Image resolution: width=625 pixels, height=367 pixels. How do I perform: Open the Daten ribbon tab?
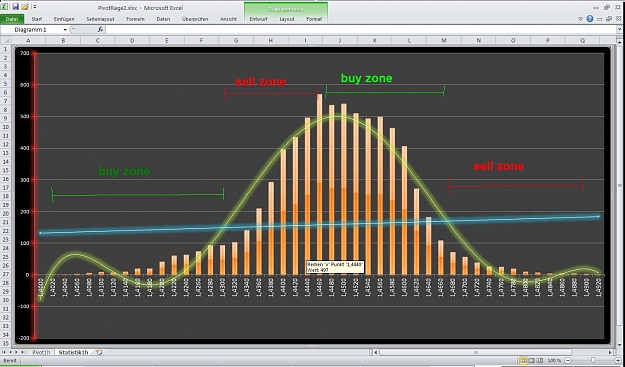(163, 19)
